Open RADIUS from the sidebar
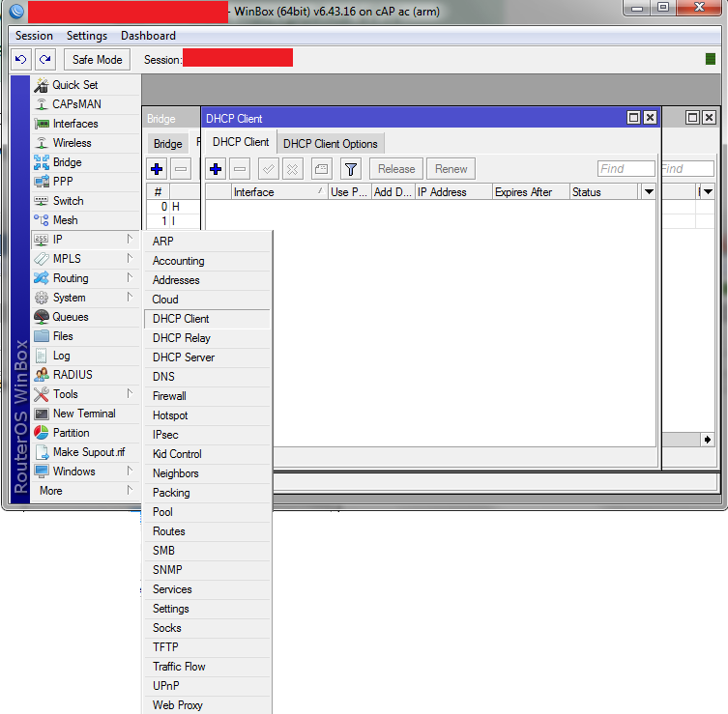The width and height of the screenshot is (728, 714). 85,375
